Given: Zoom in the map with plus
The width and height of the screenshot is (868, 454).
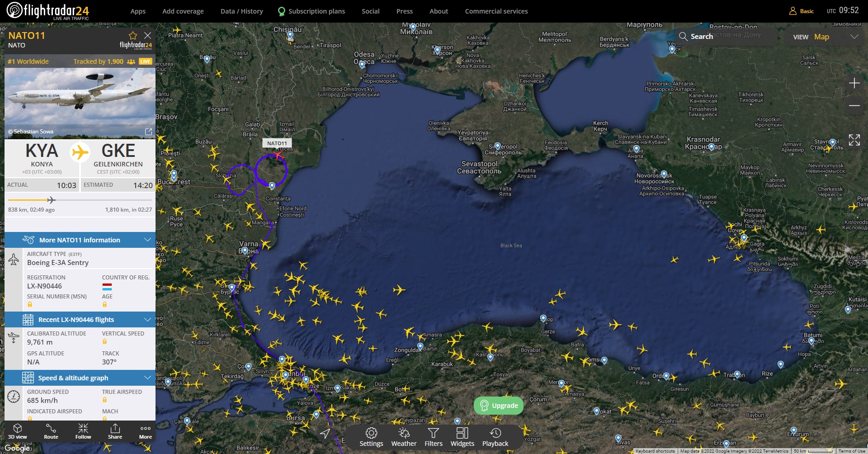Looking at the screenshot, I should pyautogui.click(x=854, y=83).
